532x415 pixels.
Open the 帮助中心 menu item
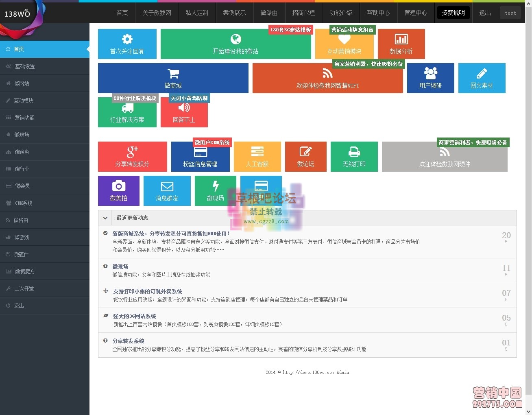pos(378,13)
